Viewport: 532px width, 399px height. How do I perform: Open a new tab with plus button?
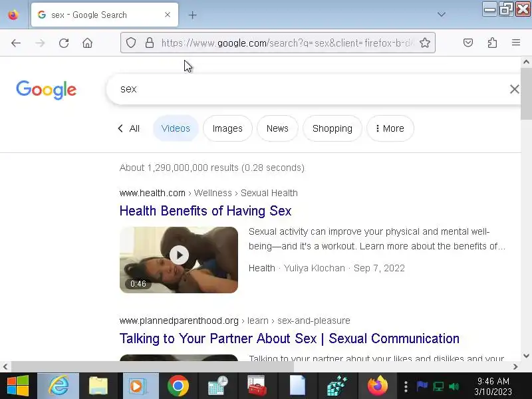[x=192, y=15]
